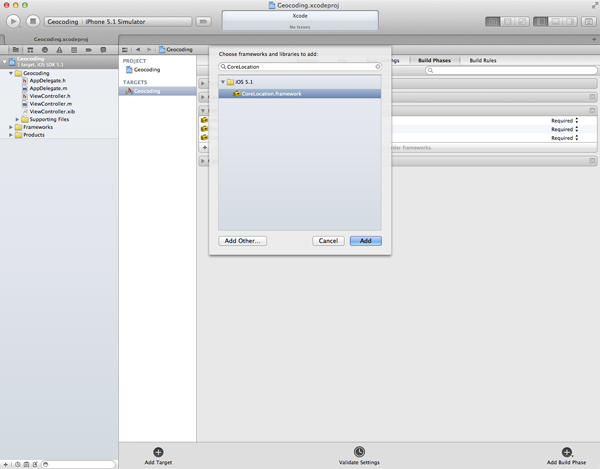Toggle the Navigator pane view button
Screen dimensions: 600x469
click(x=540, y=21)
